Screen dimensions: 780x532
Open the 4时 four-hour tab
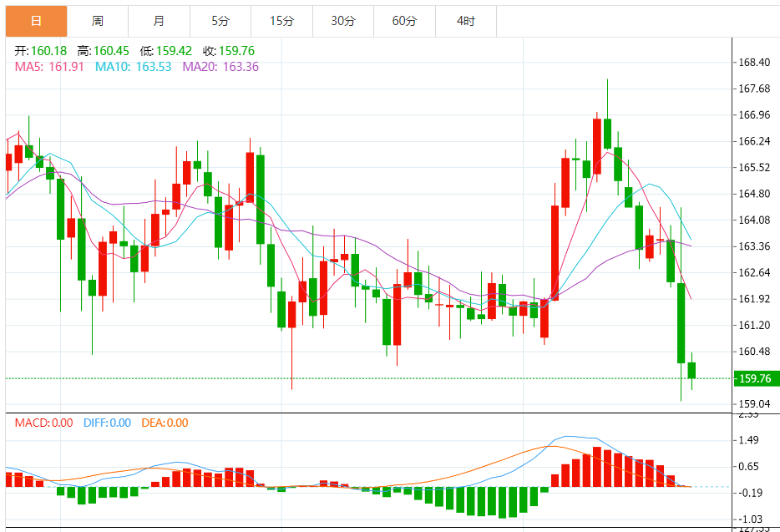pyautogui.click(x=466, y=22)
